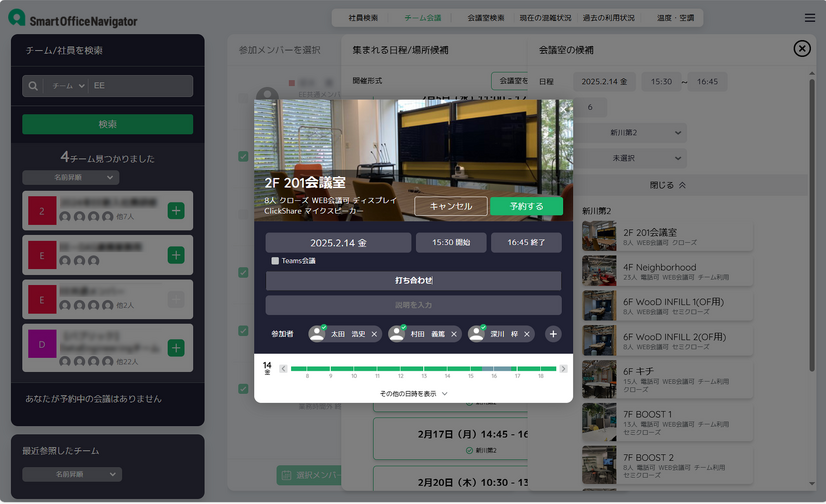The width and height of the screenshot is (826, 504).
Task: Open the hamburger menu at top right
Action: 809,18
